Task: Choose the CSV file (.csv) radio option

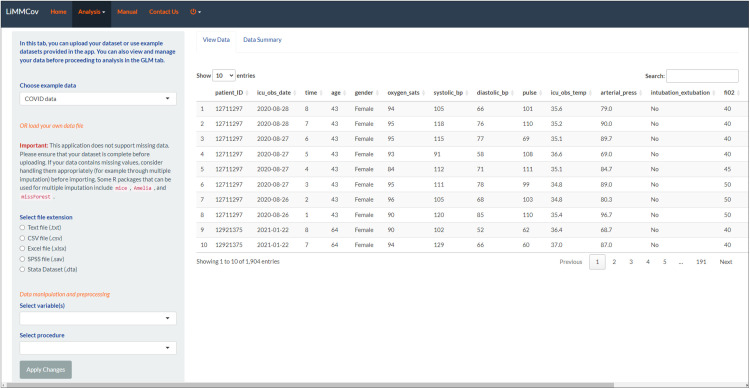Action: click(x=22, y=238)
